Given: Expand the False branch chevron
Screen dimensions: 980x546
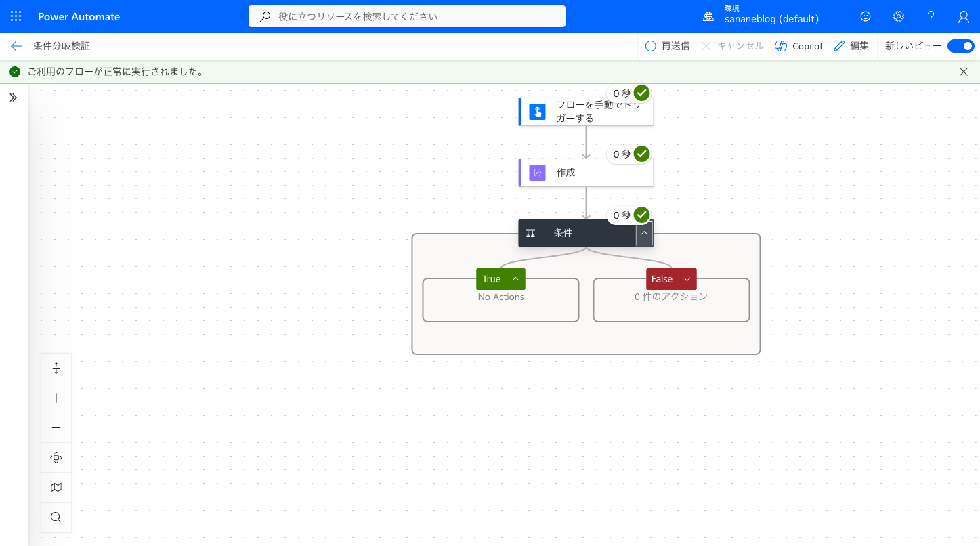Looking at the screenshot, I should tap(687, 279).
